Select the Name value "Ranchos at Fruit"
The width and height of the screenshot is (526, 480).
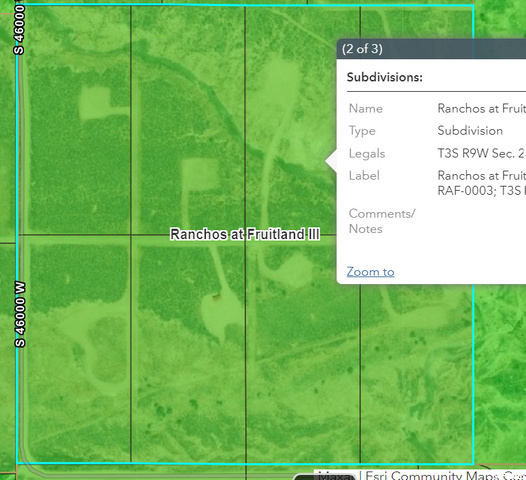(481, 108)
